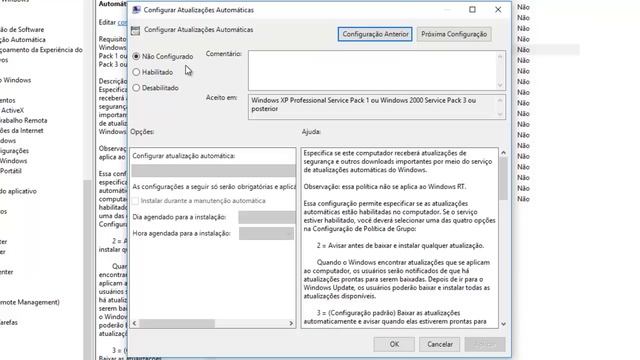Choose the Desabilitado radio option
The height and width of the screenshot is (360, 640).
pos(136,88)
